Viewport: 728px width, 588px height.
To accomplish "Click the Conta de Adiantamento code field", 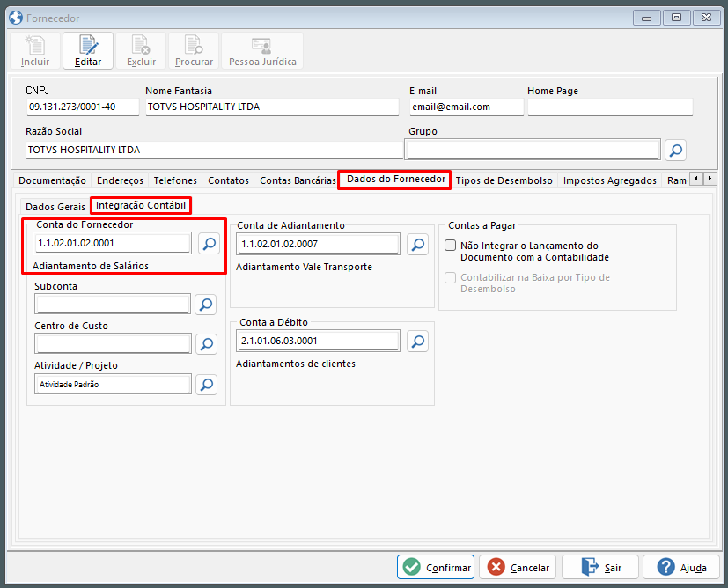I will click(x=319, y=244).
